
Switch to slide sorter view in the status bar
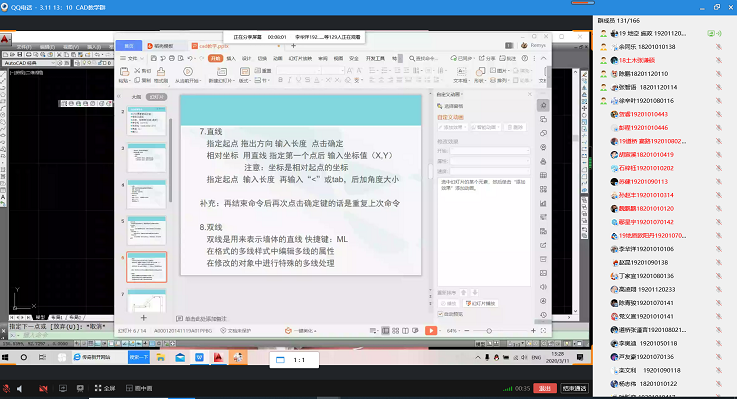click(395, 331)
